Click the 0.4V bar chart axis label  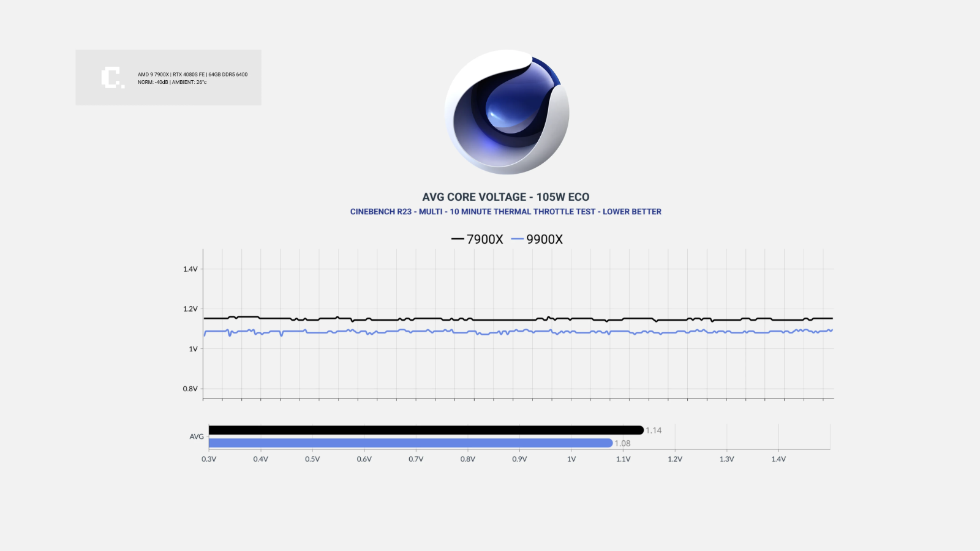tap(261, 459)
